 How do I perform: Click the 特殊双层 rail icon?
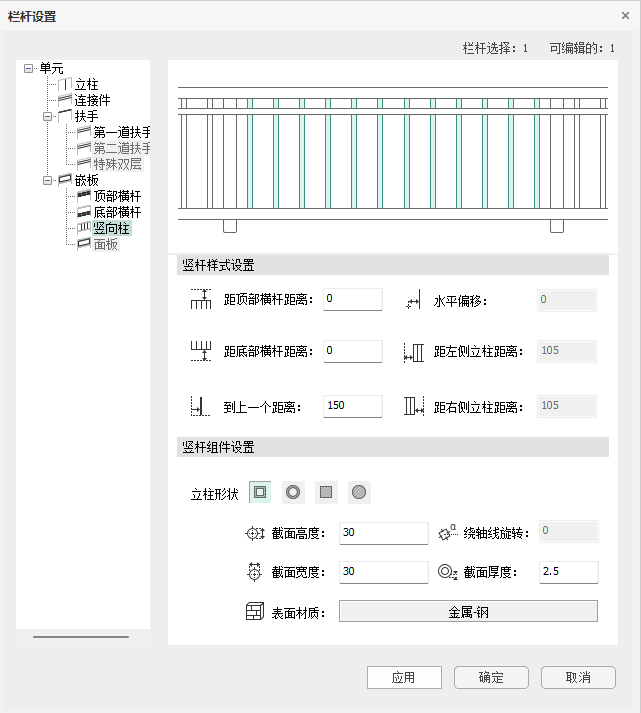pyautogui.click(x=84, y=164)
